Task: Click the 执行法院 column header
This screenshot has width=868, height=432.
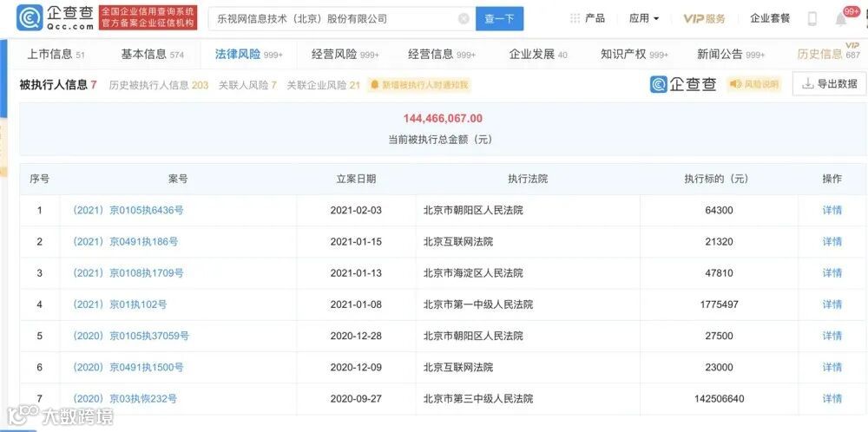Action: click(x=528, y=179)
